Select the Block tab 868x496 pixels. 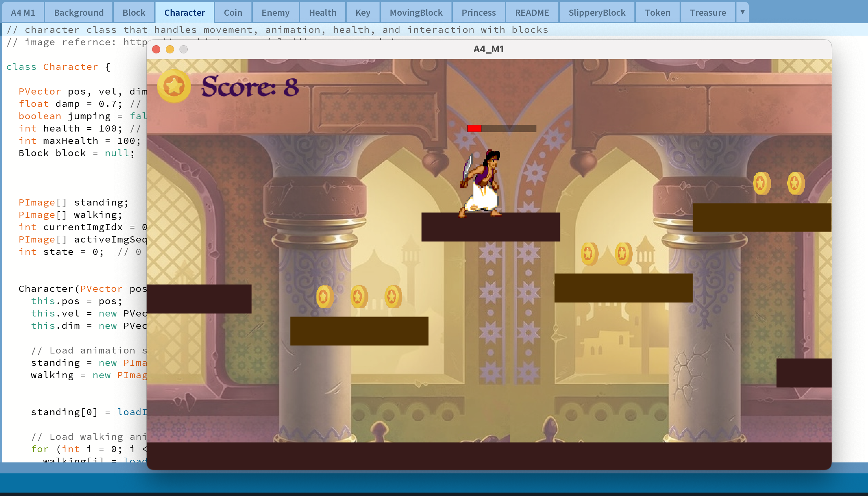(134, 12)
